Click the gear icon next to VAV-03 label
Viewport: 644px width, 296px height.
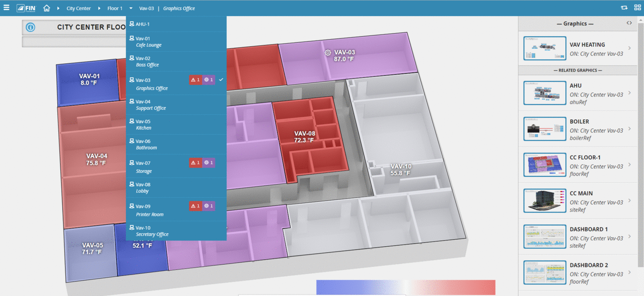pos(328,52)
